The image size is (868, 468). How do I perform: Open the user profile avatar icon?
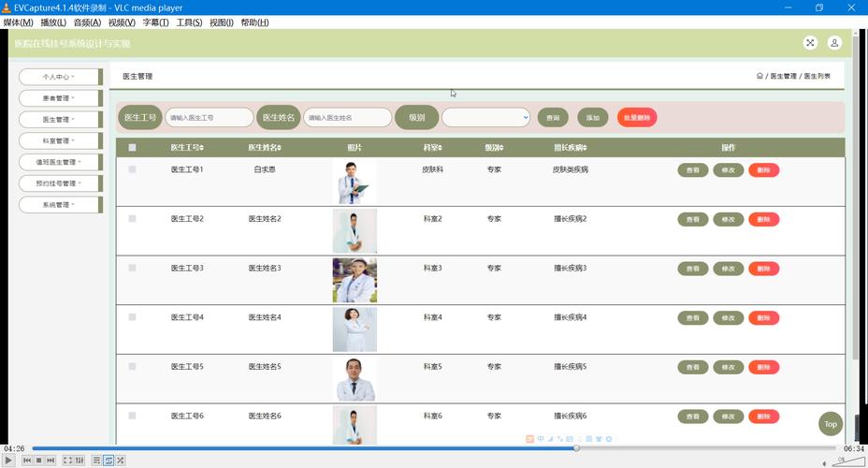tap(834, 43)
